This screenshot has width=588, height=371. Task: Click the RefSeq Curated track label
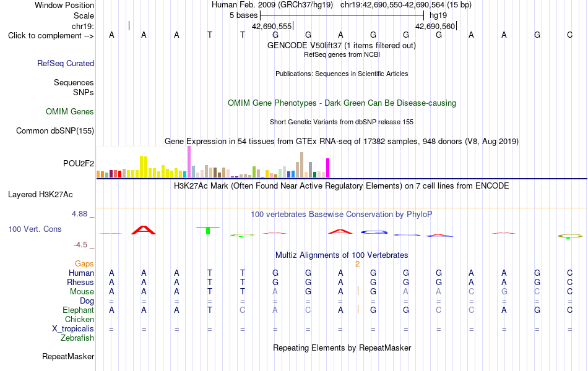point(66,63)
